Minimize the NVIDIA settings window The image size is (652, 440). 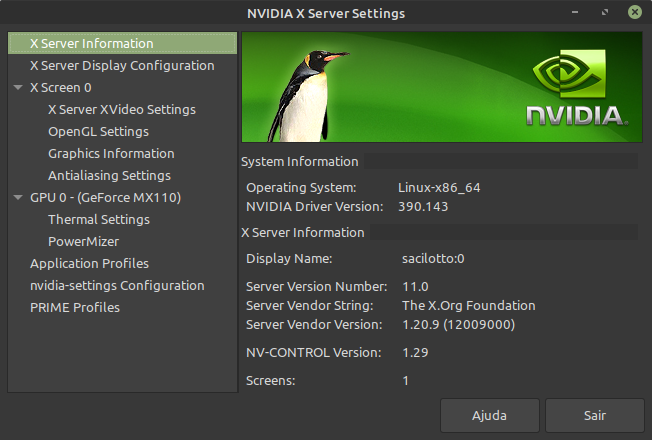tap(575, 12)
